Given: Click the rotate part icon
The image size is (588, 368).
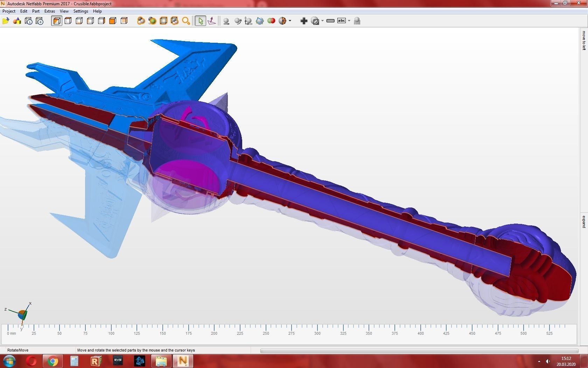Looking at the screenshot, I should 238,21.
